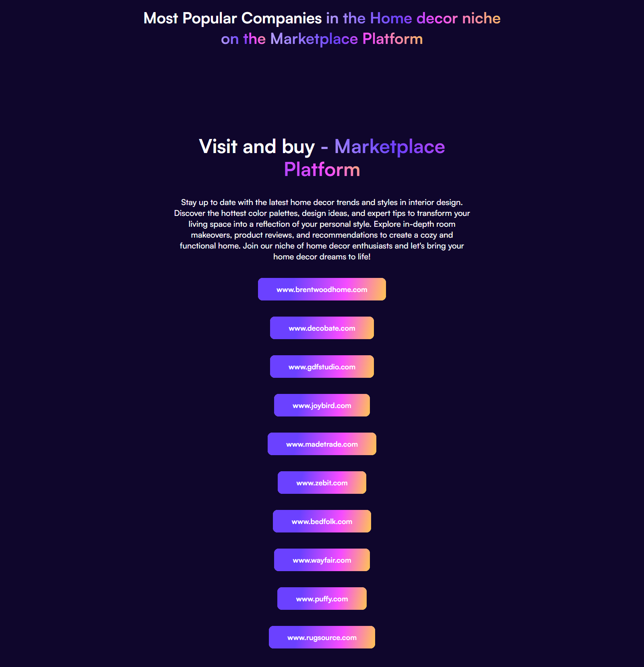
Task: Open the www.zebit.com link button
Action: [322, 483]
